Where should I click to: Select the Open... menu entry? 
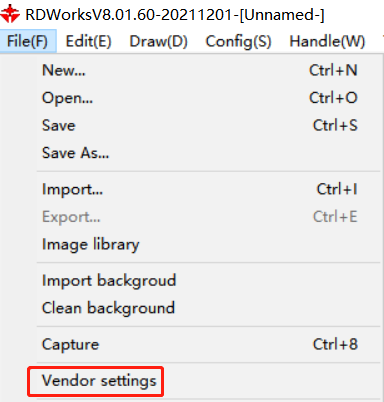[x=208, y=98]
